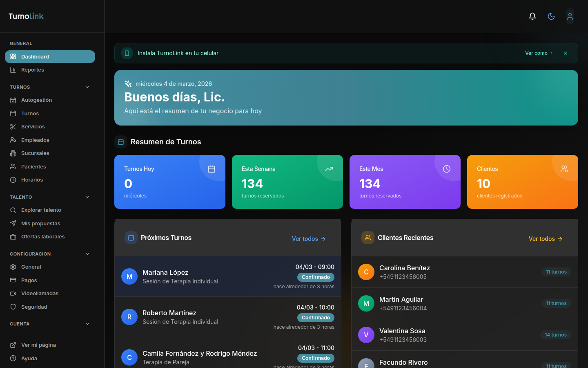Dismiss the TurnoLink install banner

click(x=566, y=53)
